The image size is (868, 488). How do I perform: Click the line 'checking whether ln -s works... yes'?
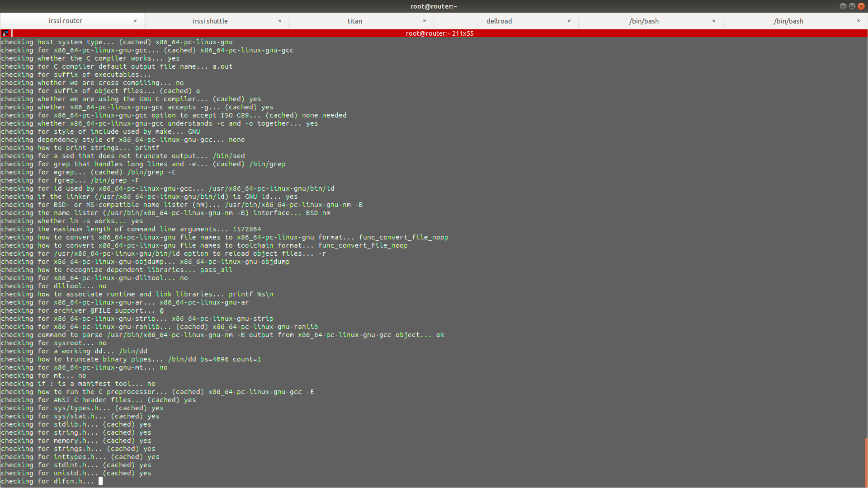click(72, 221)
